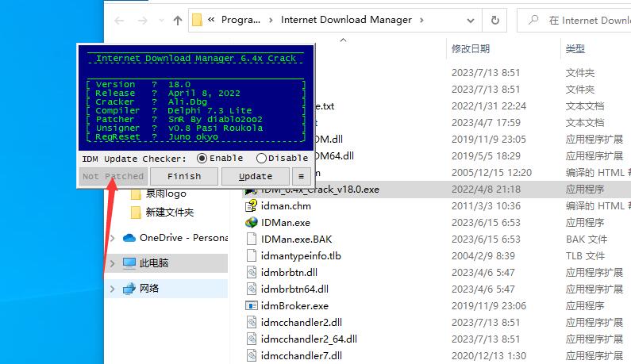Image resolution: width=631 pixels, height=364 pixels.
Task: Click the OneDrive cloud icon in sidebar
Action: coord(129,238)
